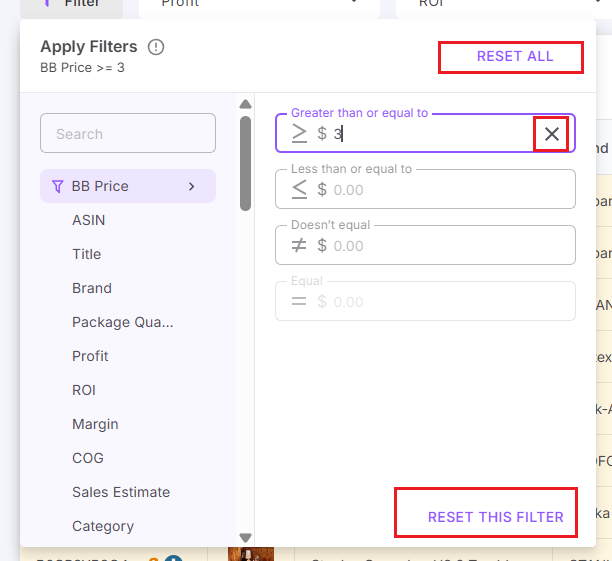Select the ROI filter option
Viewport: 612px width, 561px height.
84,390
